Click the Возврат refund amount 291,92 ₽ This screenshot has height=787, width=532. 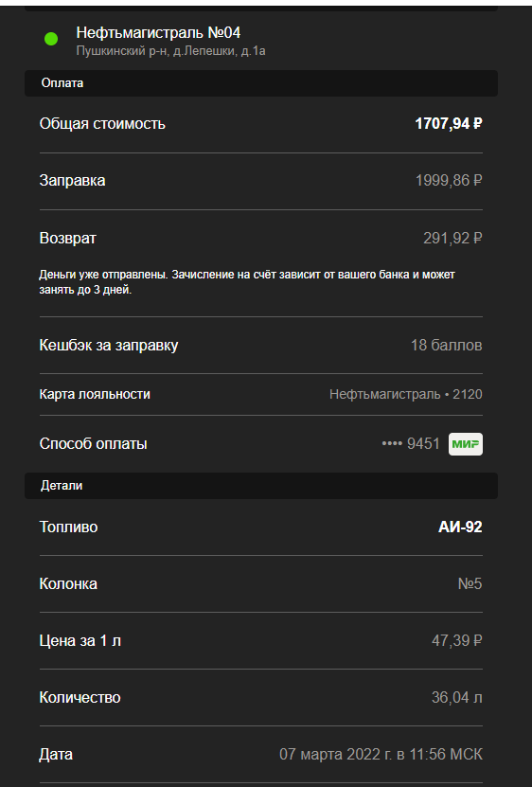(x=452, y=238)
